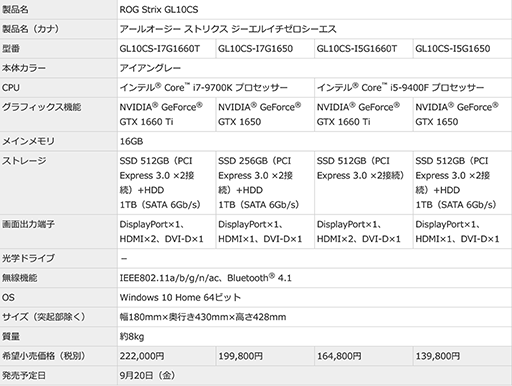
Task: Click the 無線機能 row label
Action: tap(19, 278)
